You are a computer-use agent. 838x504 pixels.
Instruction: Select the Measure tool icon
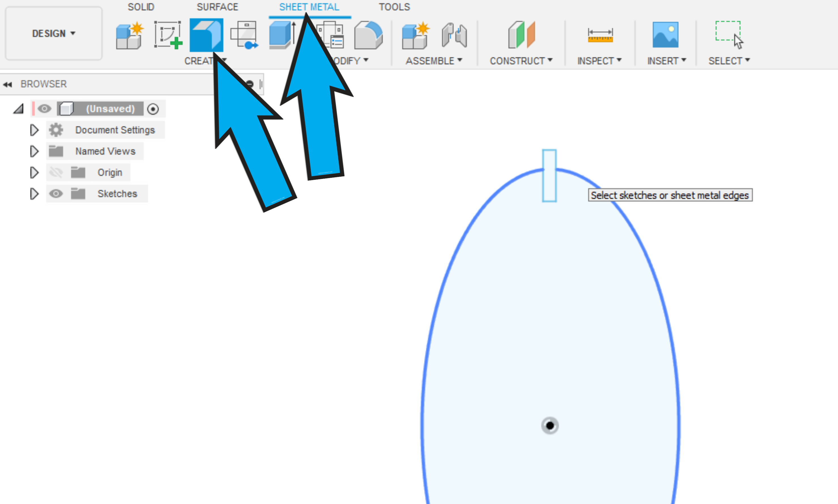(600, 35)
